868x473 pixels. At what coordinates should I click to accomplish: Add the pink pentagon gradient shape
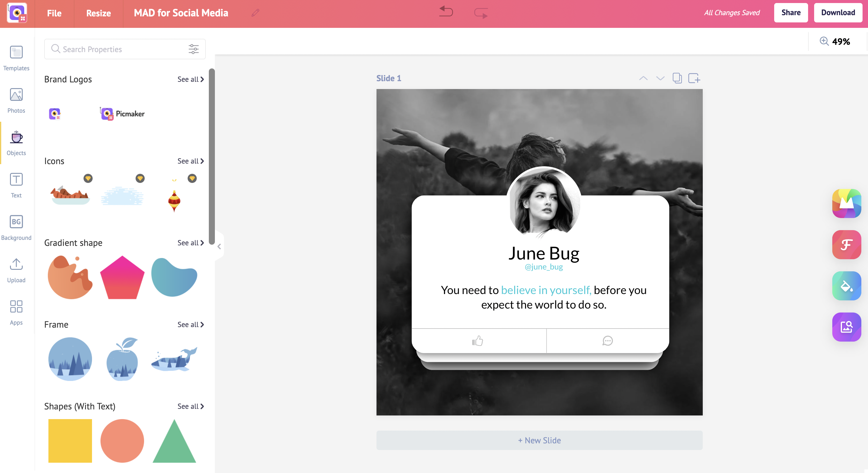point(122,277)
